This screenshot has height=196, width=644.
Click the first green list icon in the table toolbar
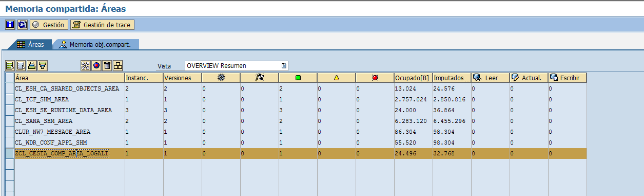pos(10,65)
